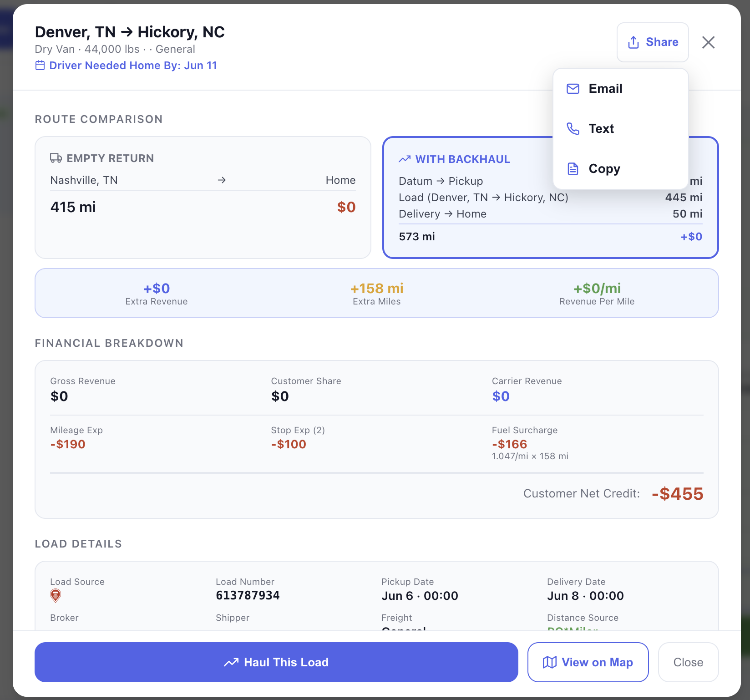Choose Email from the share menu
Viewport: 750px width, 700px height.
pos(620,89)
